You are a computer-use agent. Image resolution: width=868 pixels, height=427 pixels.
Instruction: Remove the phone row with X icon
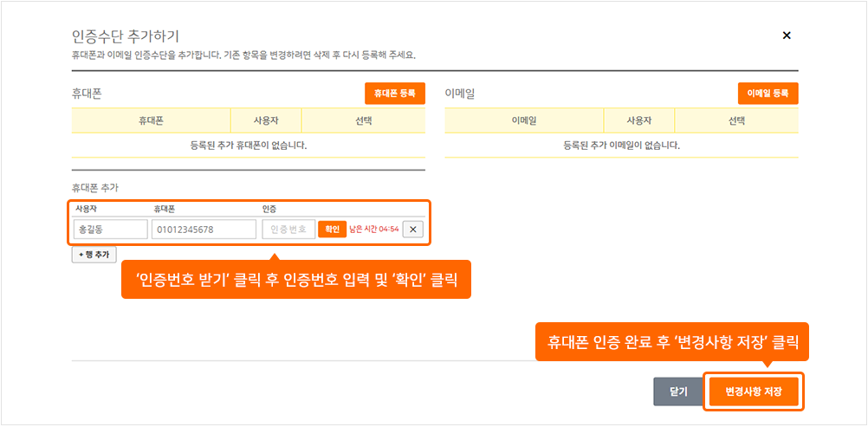click(412, 230)
